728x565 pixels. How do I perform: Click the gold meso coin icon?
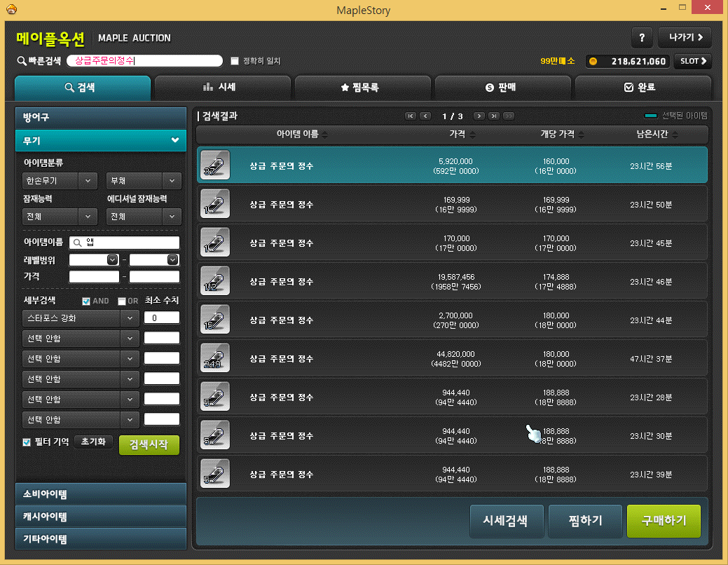593,61
